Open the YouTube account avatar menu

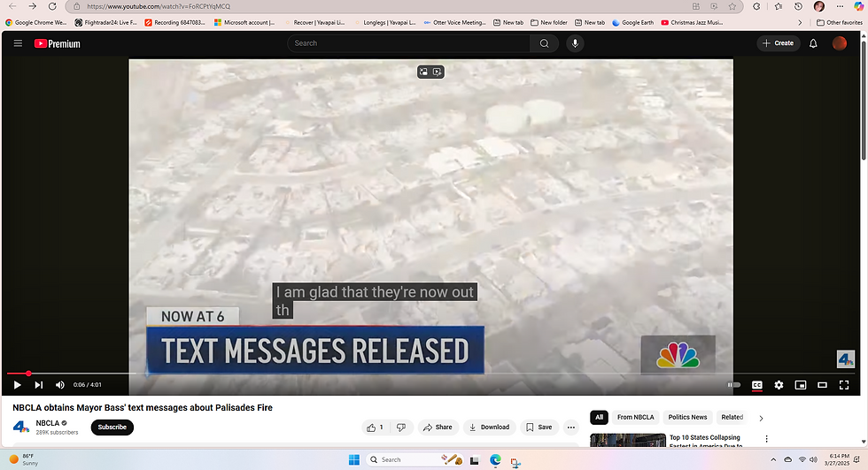[x=840, y=43]
